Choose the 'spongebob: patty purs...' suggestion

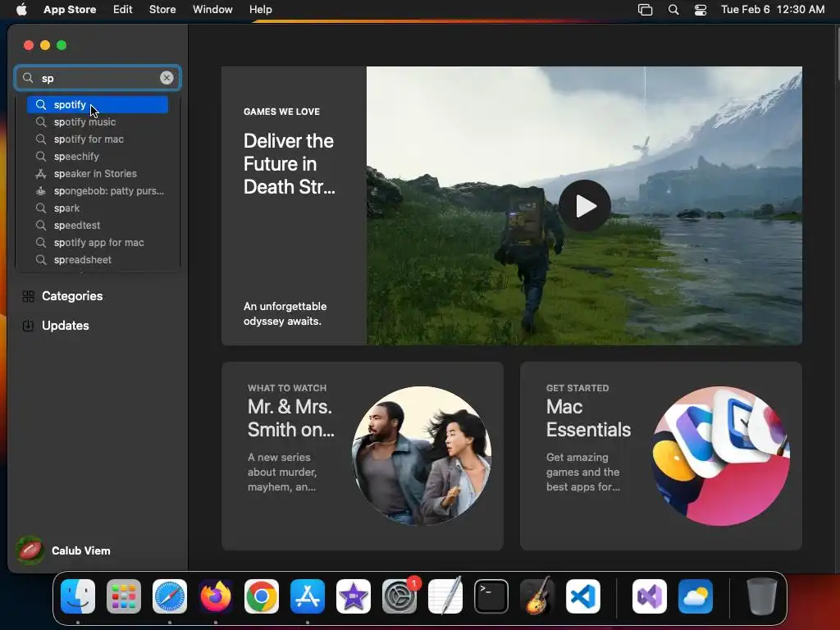pyautogui.click(x=98, y=190)
